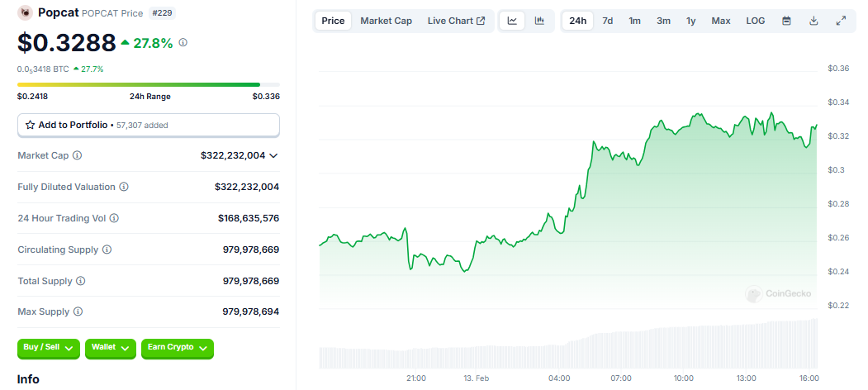Expand chart to fullscreen
Screen dimensions: 868x390
(840, 21)
